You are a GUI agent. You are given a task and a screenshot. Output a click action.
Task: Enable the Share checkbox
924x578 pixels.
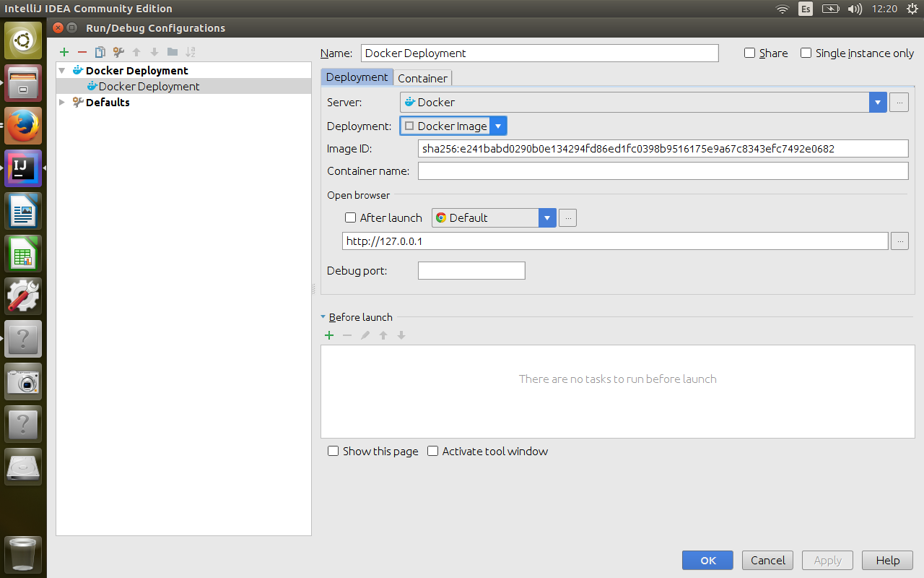click(749, 53)
